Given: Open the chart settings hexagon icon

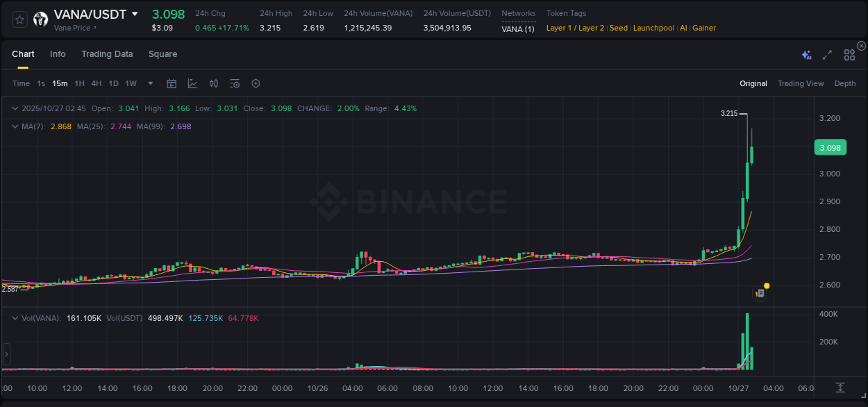Looking at the screenshot, I should click(256, 83).
